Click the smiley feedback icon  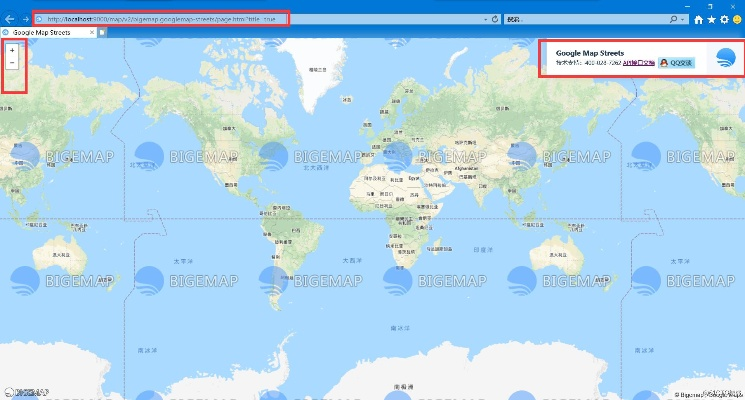[737, 19]
